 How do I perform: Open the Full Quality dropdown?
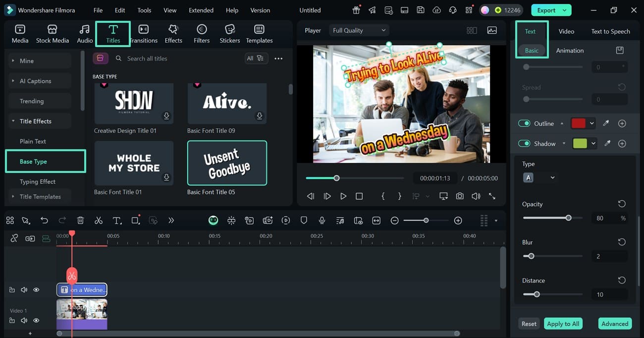pos(359,30)
